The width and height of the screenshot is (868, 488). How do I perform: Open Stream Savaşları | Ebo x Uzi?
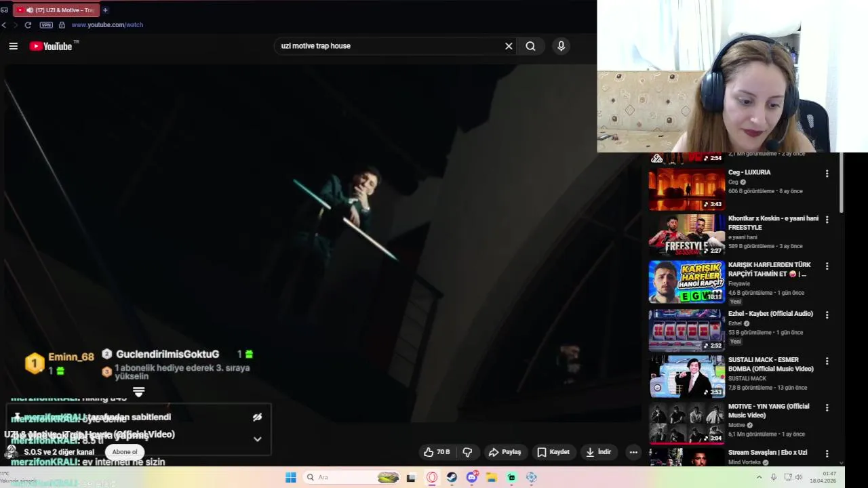tap(768, 452)
